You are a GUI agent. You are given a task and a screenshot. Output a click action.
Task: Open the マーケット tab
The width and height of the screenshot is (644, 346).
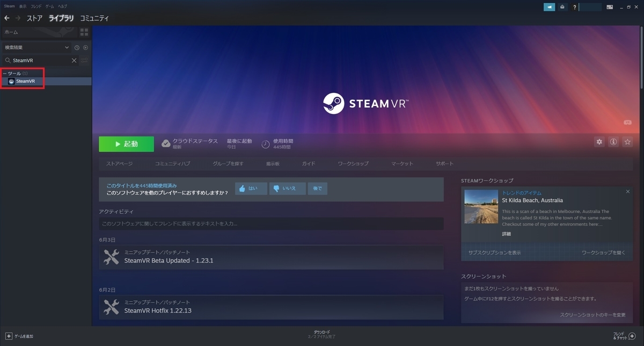402,163
